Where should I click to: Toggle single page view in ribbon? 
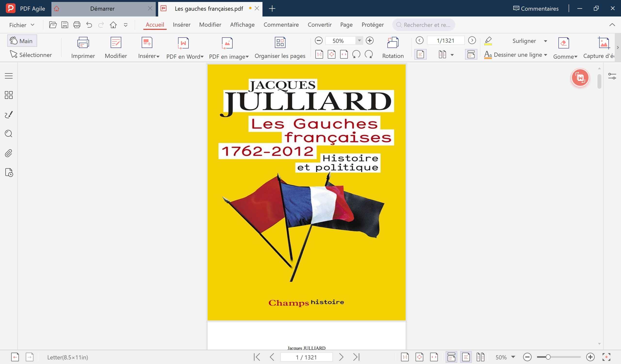[420, 54]
